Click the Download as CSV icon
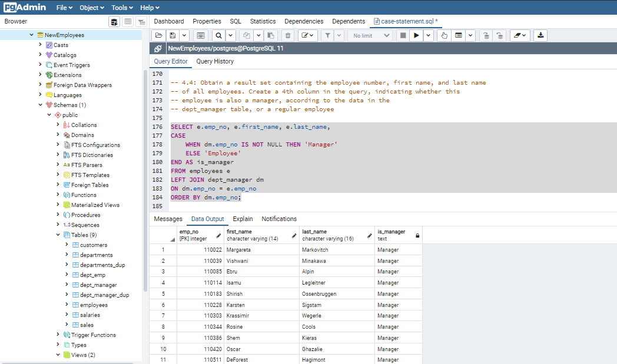Screen dimensions: 617x364 click(540, 36)
